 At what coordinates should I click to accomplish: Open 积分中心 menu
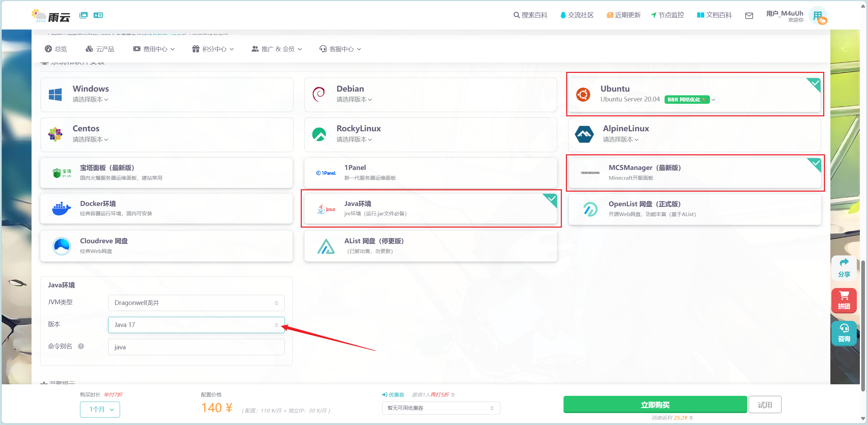pyautogui.click(x=213, y=49)
